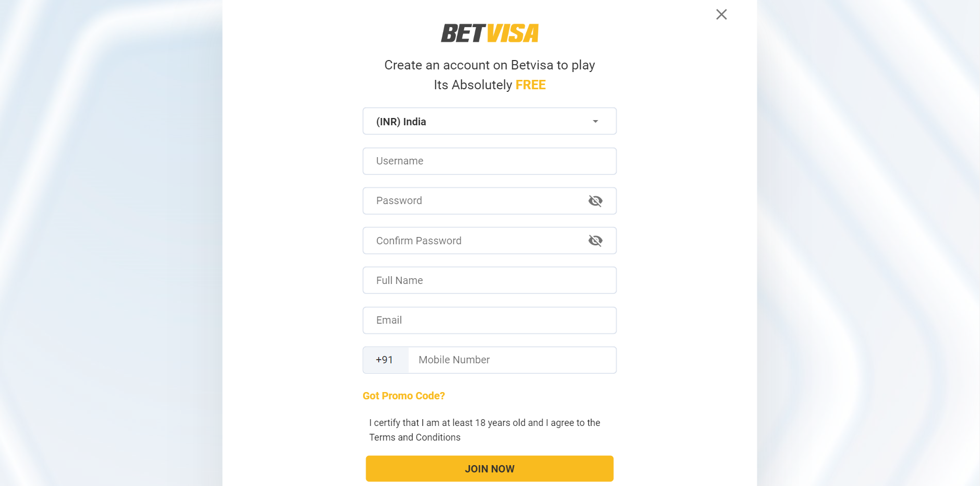The width and height of the screenshot is (980, 486).
Task: Click the BetVisa logo
Action: (x=489, y=33)
